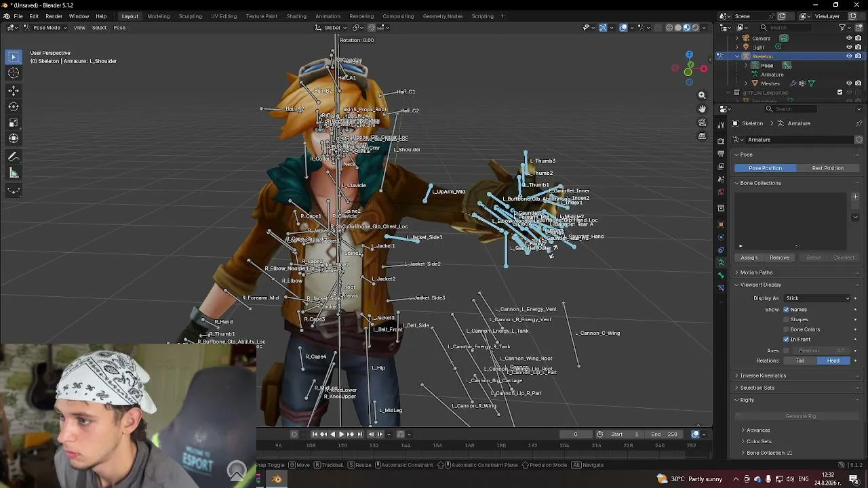Add a new bone collection with plus
This screenshot has width=868, height=488.
pos(855,197)
